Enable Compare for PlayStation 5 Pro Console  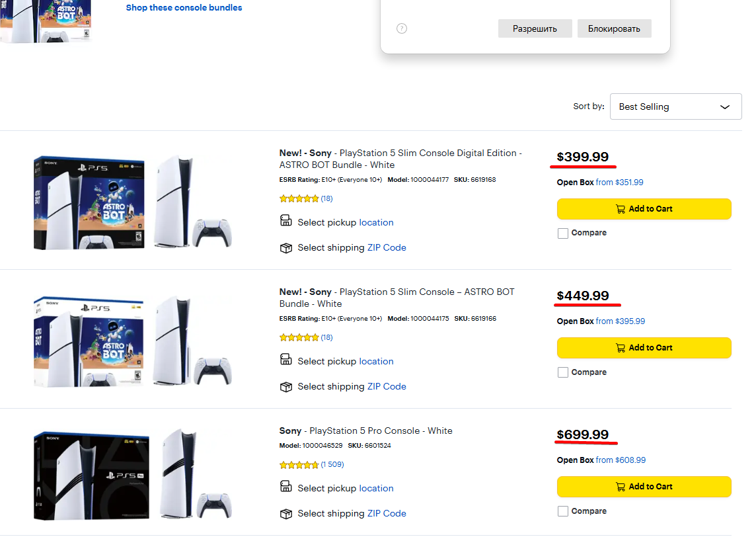point(563,511)
